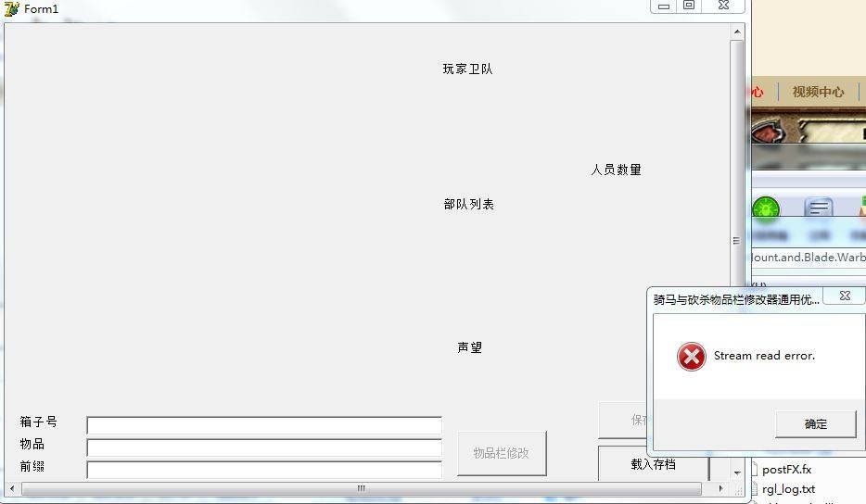Screen dimensions: 866x504
Task: Click the 前缀 label
Action: coord(32,466)
